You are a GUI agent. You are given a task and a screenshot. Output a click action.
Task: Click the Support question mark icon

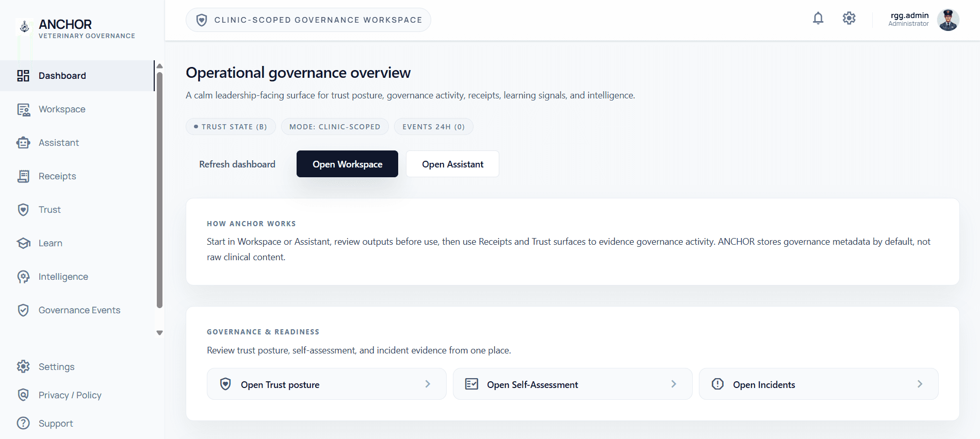[23, 424]
